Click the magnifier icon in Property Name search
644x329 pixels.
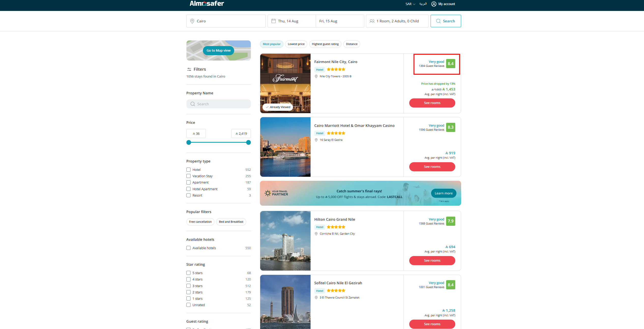click(193, 104)
